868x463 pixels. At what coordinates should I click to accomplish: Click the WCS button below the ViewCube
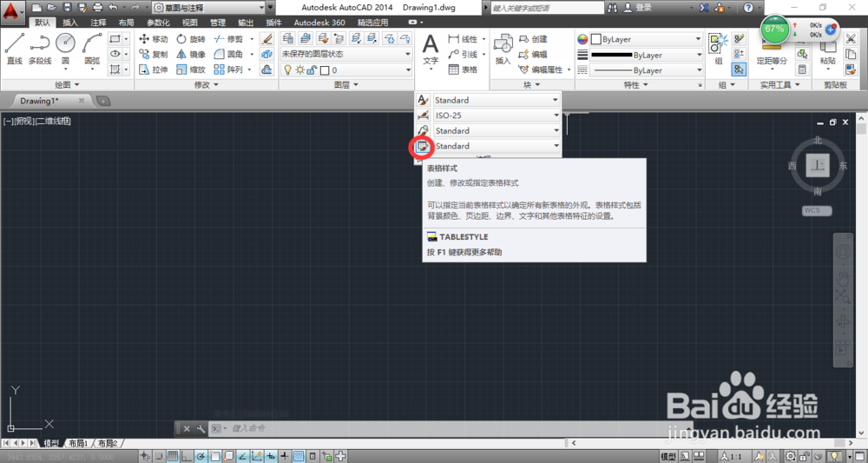(817, 210)
